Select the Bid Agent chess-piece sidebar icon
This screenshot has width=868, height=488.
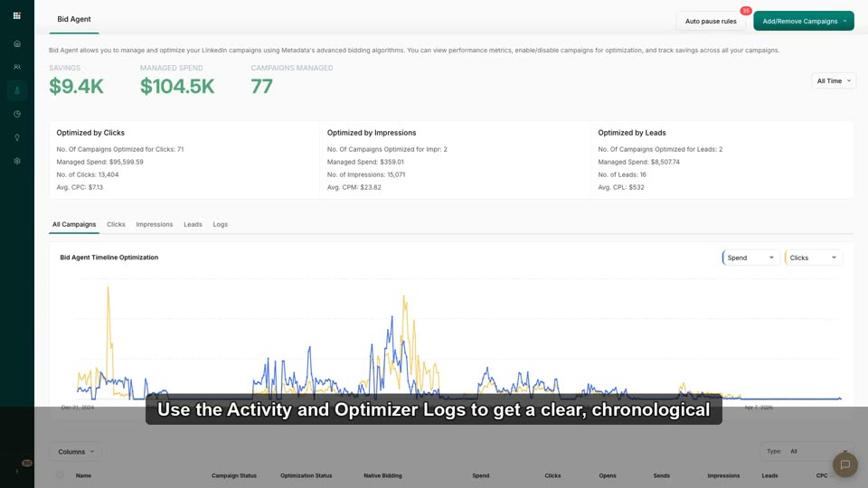pos(17,90)
